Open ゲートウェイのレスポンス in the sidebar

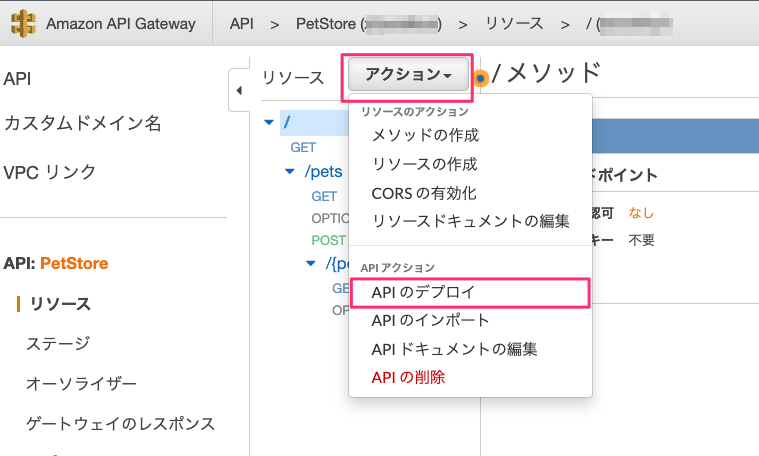coord(120,424)
